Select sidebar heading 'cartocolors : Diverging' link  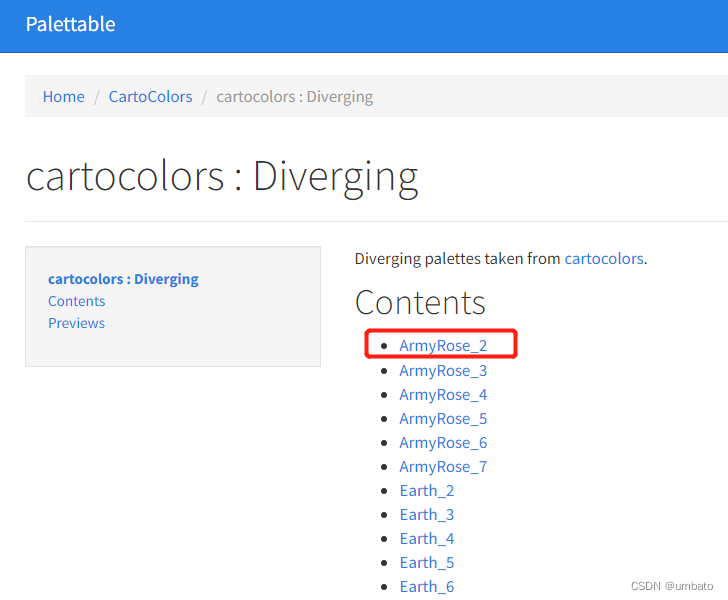pyautogui.click(x=124, y=279)
